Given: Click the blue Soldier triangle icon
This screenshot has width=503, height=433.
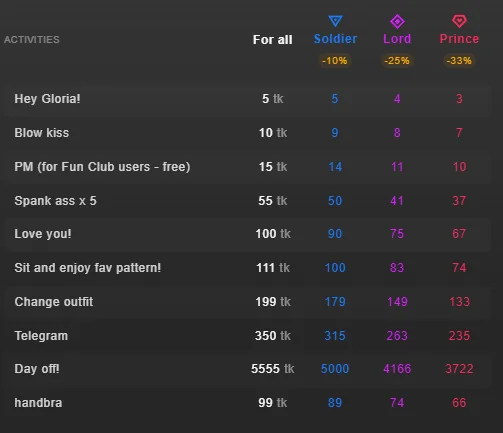Looking at the screenshot, I should pyautogui.click(x=335, y=21).
